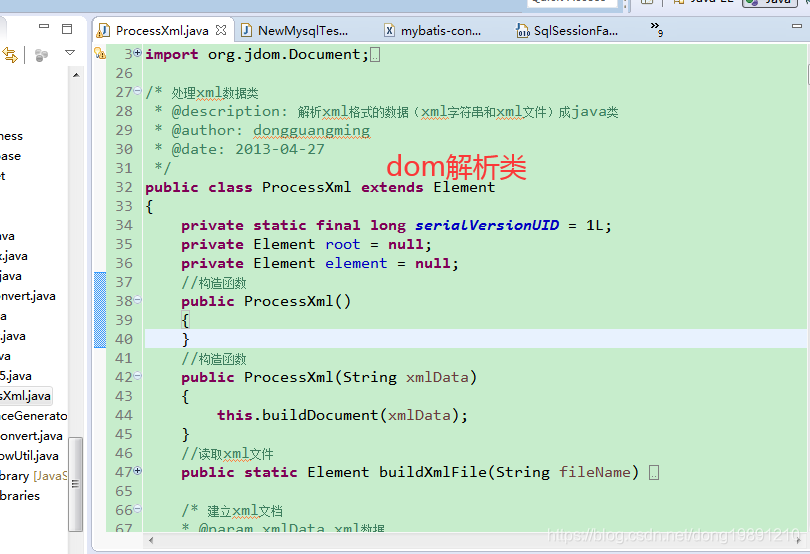Toggle Link with Editor in explorer
This screenshot has height=554, width=810.
10,55
